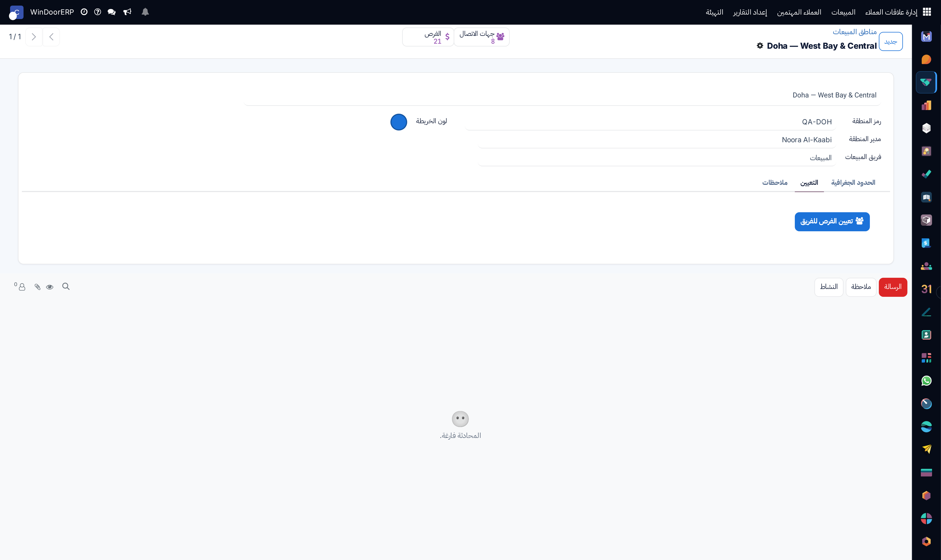Screen dimensions: 941x560
Task: Click the gear actions icon beside record title
Action: click(x=760, y=46)
